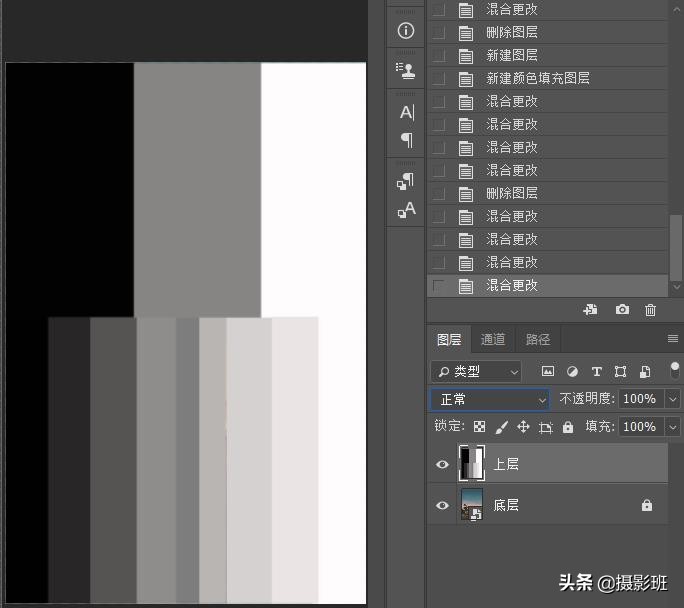The height and width of the screenshot is (608, 684).
Task: Lock image pixels brush icon
Action: point(502,427)
